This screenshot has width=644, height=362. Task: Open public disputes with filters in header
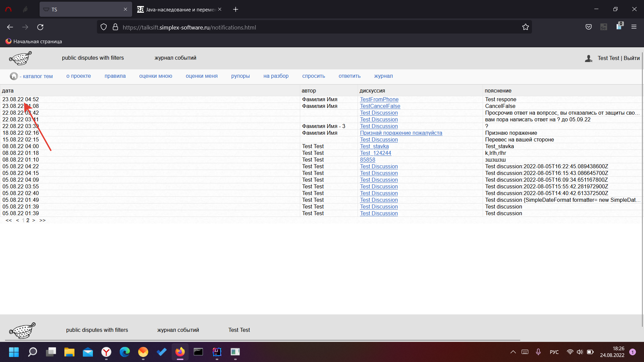click(x=93, y=58)
